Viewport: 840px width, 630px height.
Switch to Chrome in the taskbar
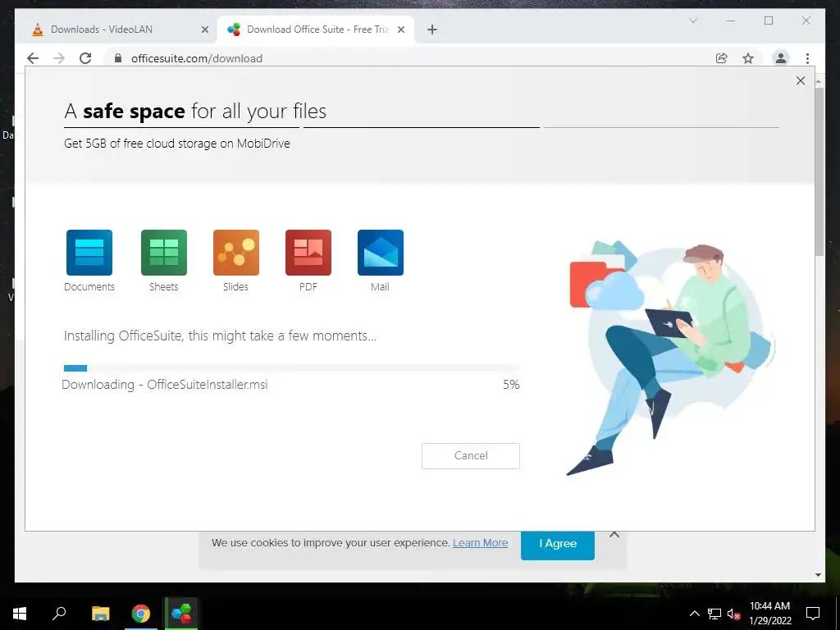pyautogui.click(x=141, y=614)
